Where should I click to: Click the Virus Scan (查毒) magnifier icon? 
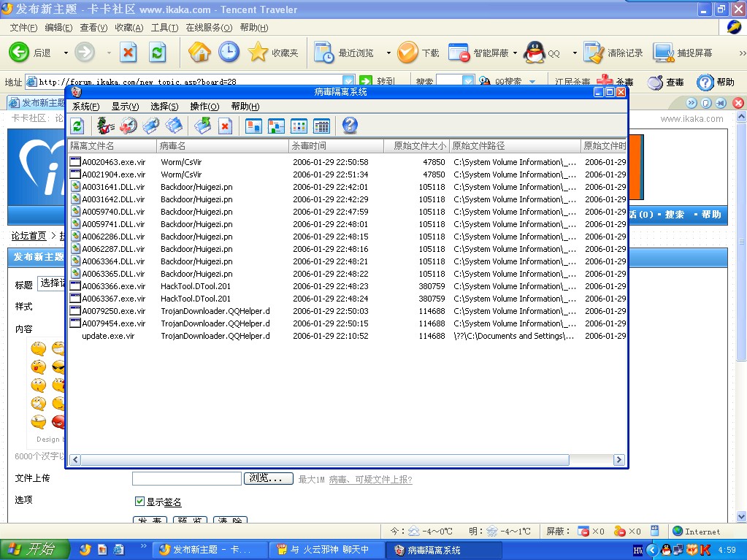pyautogui.click(x=655, y=83)
